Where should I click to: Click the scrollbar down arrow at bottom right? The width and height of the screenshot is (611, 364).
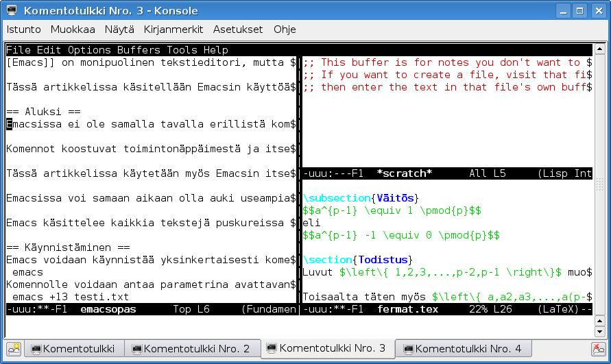599,331
